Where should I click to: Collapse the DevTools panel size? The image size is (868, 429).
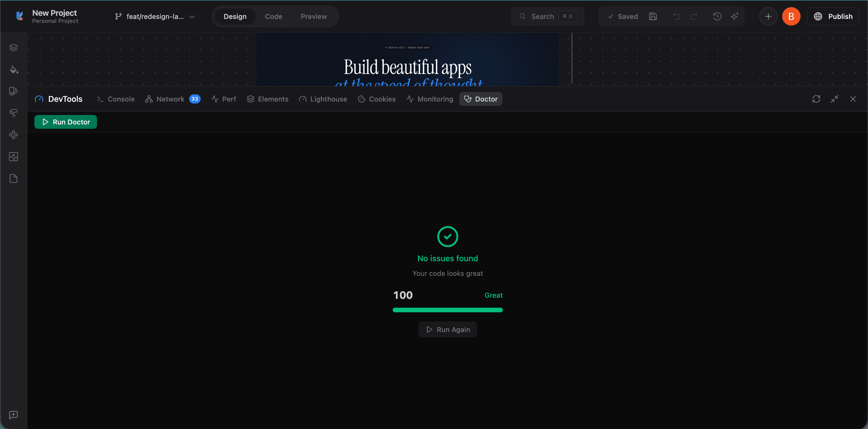tap(835, 99)
